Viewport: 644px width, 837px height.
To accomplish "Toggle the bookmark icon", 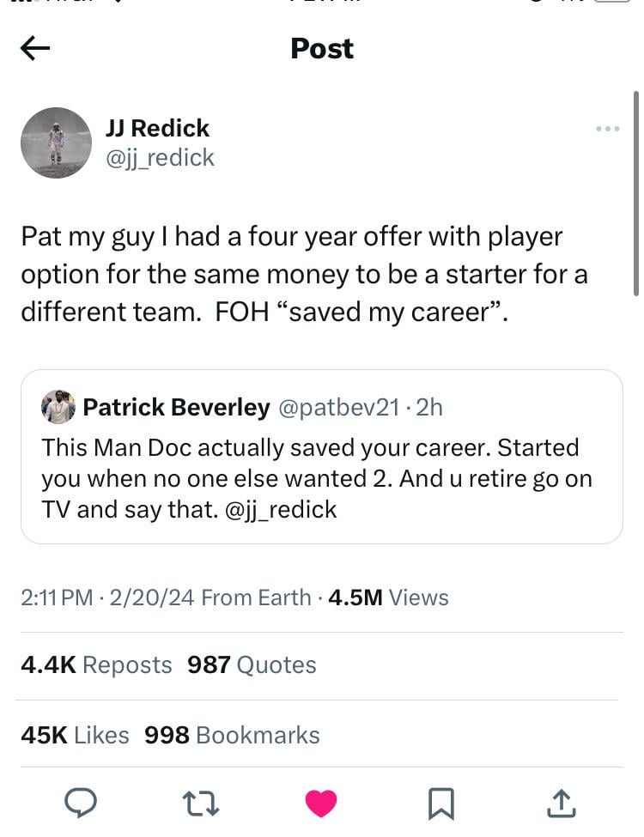I will 440,803.
